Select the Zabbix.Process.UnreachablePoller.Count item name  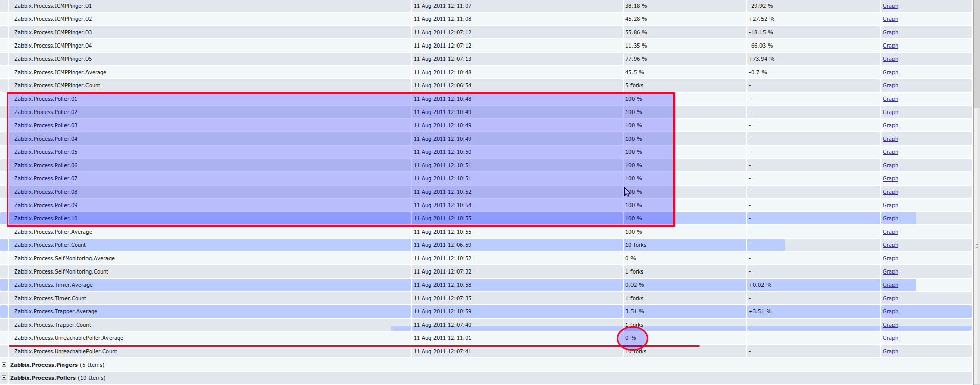click(66, 351)
